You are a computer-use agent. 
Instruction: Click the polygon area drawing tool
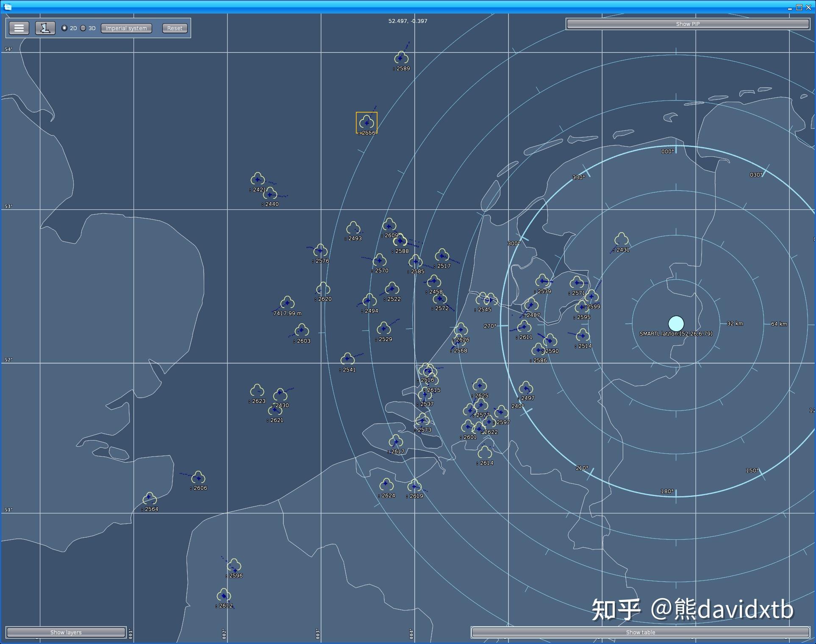(x=45, y=28)
